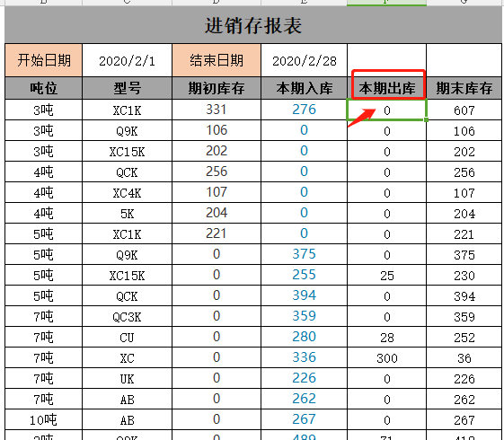Image resolution: width=504 pixels, height=440 pixels.
Task: Click the 开始日期 label cell
Action: 44,60
